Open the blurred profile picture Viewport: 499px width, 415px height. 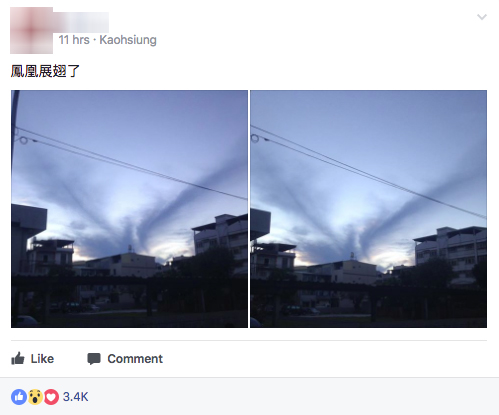[x=31, y=30]
